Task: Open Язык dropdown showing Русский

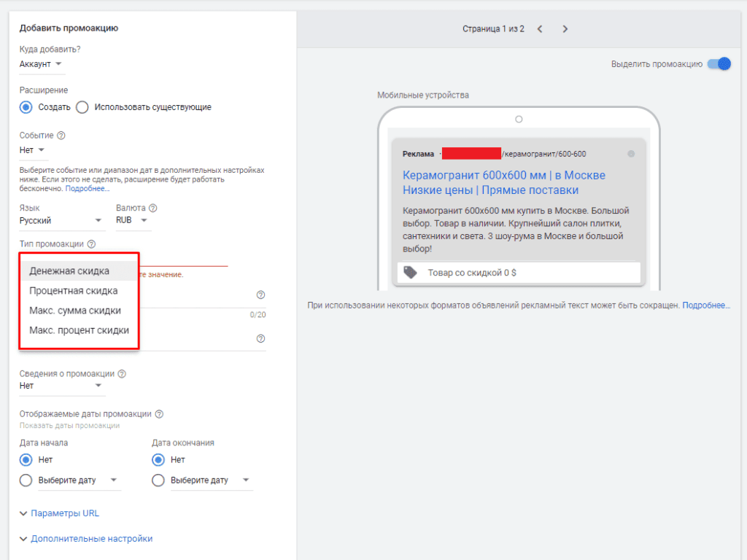Action: [x=61, y=220]
